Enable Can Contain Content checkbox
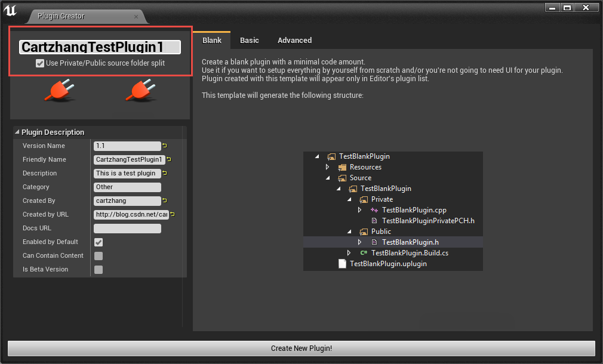This screenshot has height=364, width=603. 99,256
